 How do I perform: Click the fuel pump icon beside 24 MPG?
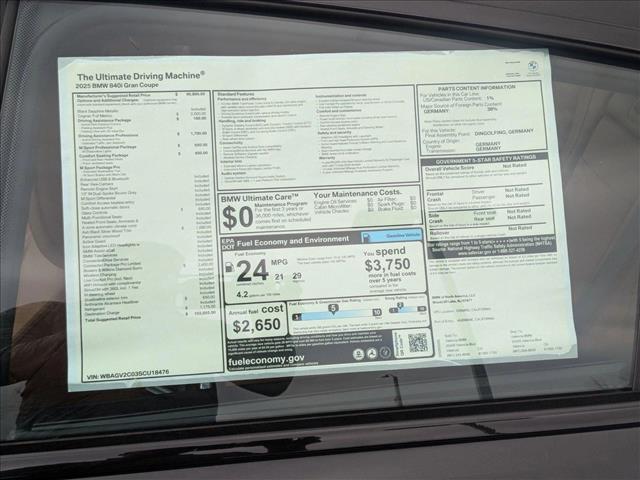[229, 267]
